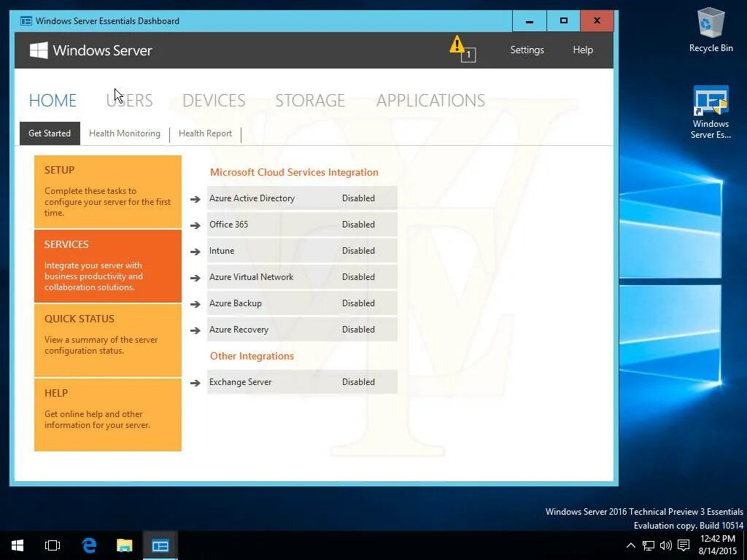This screenshot has width=747, height=560.
Task: Open the Office 365 integration row
Action: [302, 225]
